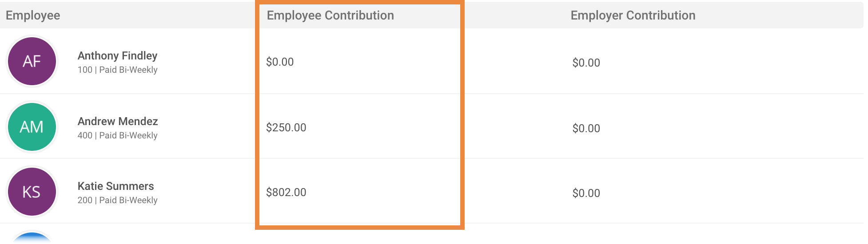Edit Anthony Findley's employer contribution amount
Viewport: 868px width, 244px height.
[586, 63]
